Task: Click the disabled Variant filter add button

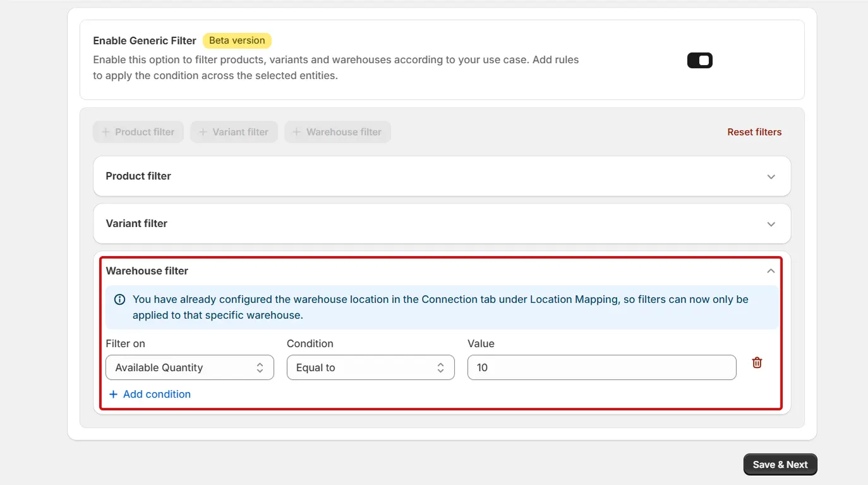Action: click(234, 132)
